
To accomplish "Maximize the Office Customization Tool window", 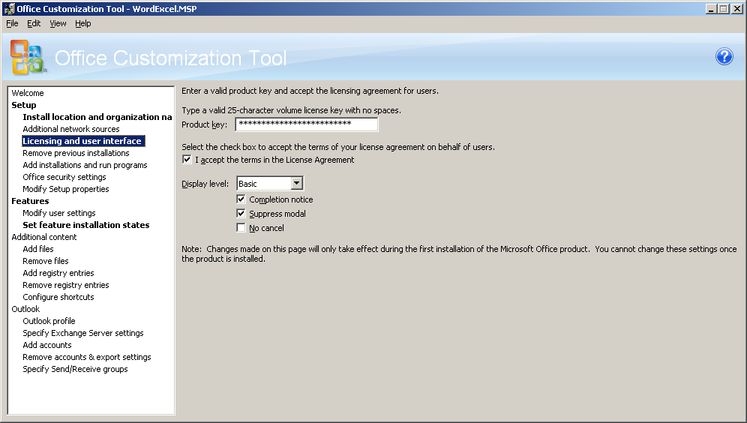I will click(x=723, y=8).
